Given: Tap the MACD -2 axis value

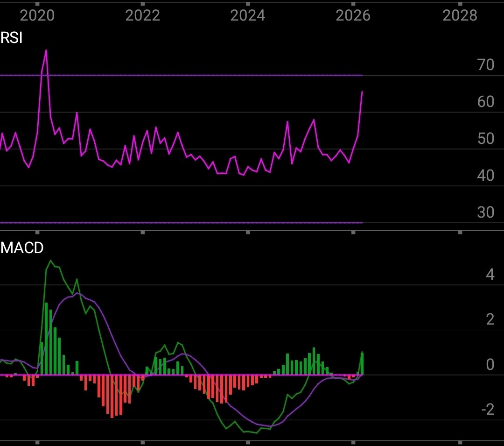Looking at the screenshot, I should [x=488, y=410].
